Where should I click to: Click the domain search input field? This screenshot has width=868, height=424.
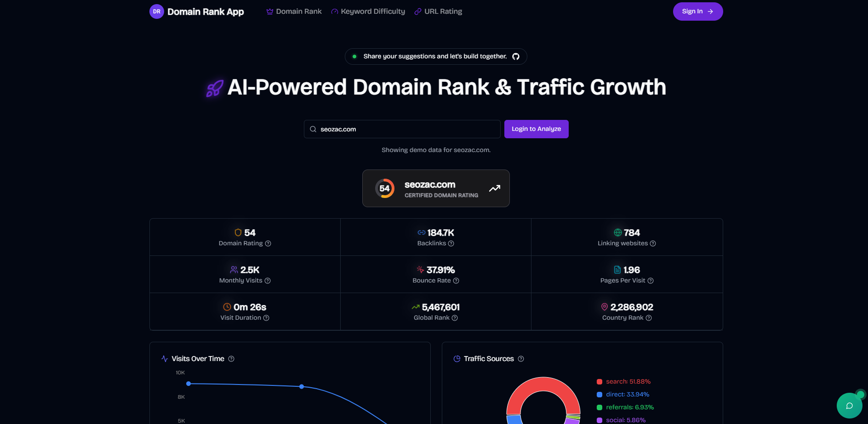(x=402, y=129)
